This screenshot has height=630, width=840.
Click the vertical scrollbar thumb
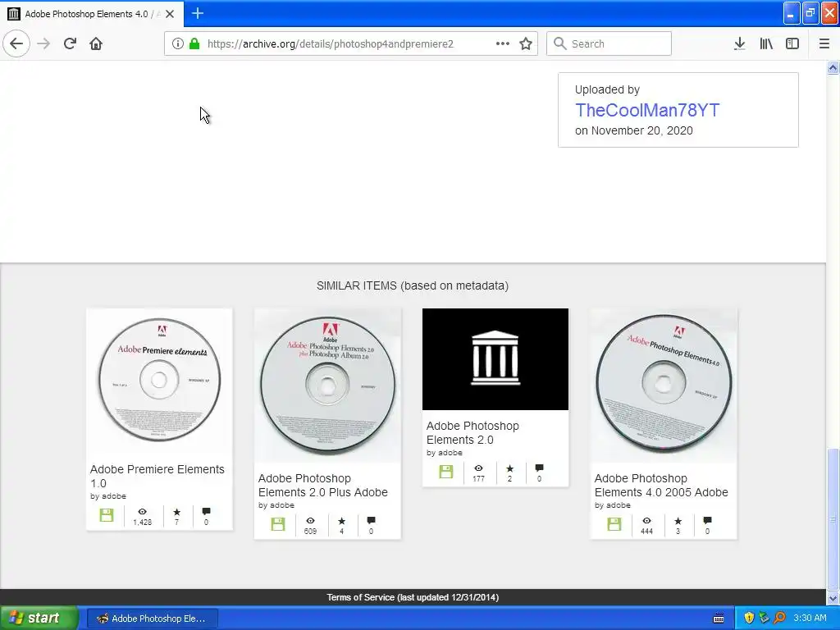(x=833, y=518)
